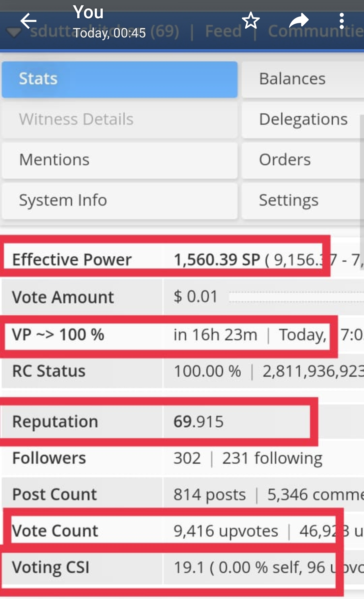This screenshot has height=599, width=364.
Task: Switch to the Balances tab
Action: [x=302, y=79]
